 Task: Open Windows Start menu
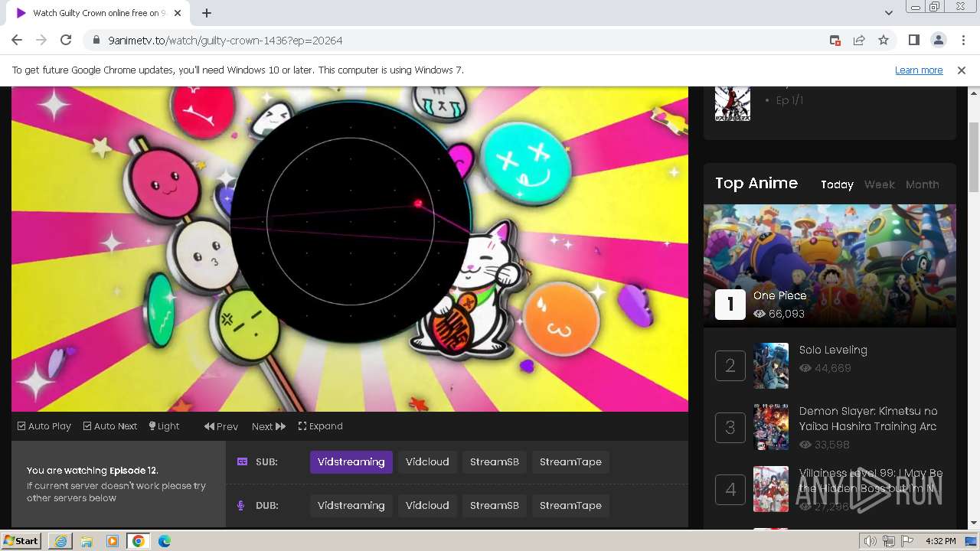pyautogui.click(x=21, y=541)
